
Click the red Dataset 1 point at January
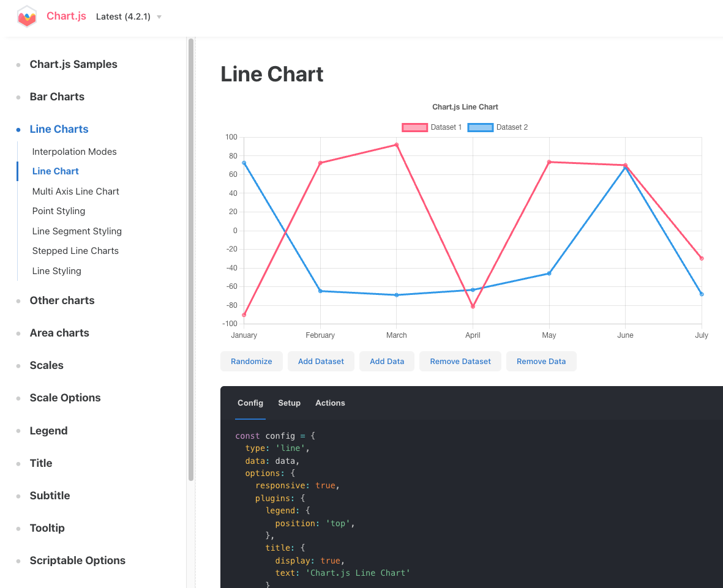244,314
